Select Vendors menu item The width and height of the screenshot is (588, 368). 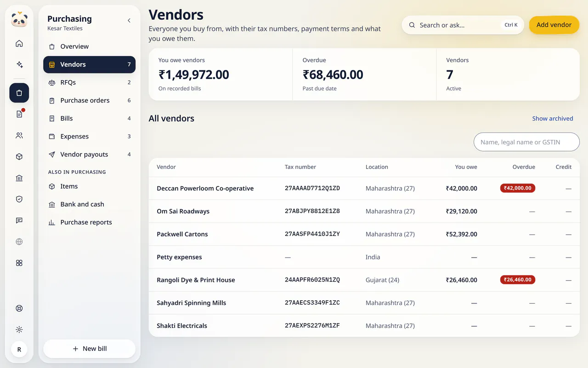pos(90,64)
